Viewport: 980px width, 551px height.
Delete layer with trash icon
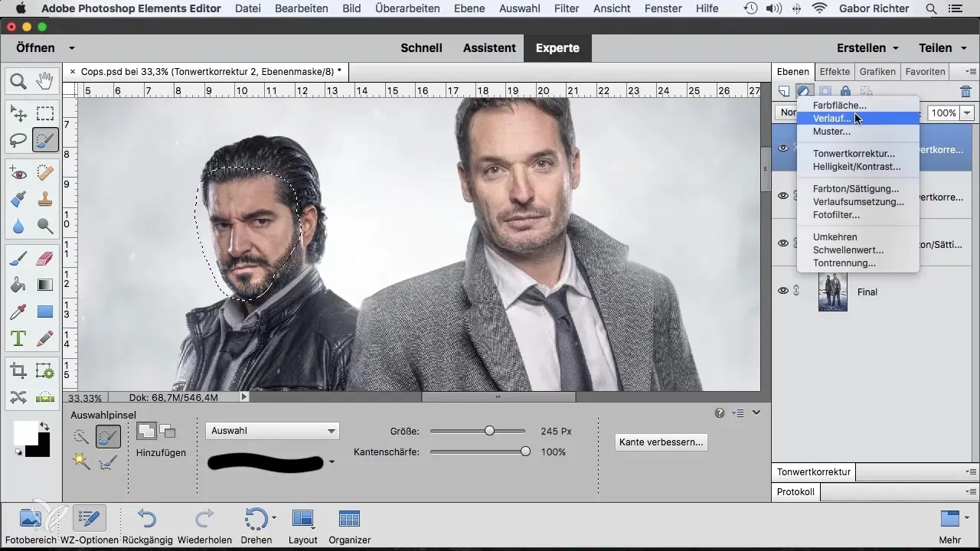tap(965, 92)
